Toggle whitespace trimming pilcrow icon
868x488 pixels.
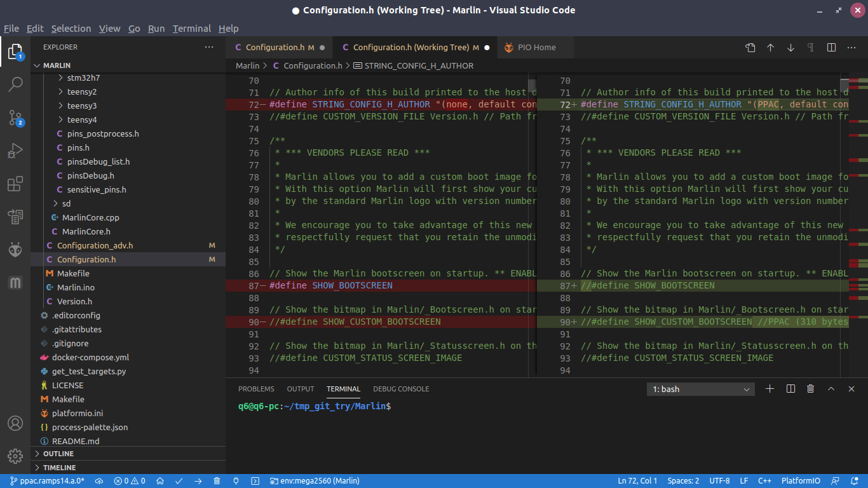[x=811, y=48]
